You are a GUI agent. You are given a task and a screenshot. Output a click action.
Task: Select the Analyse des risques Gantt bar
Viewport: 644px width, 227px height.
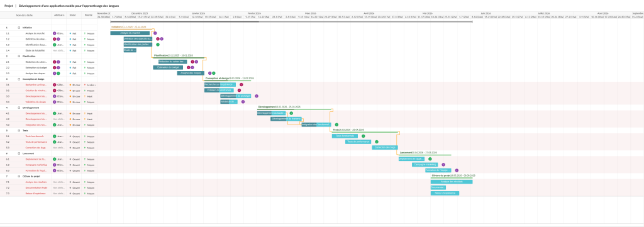(191, 73)
